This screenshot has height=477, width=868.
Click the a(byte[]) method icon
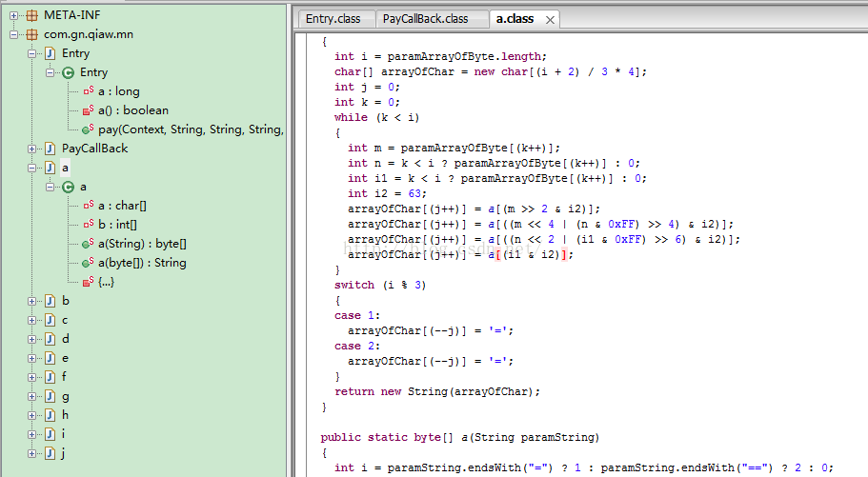[88, 263]
